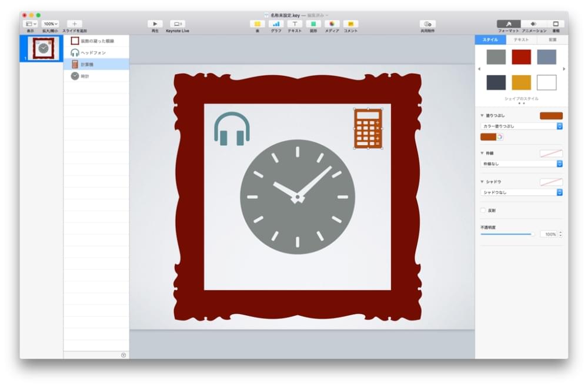Open the シャドウなし shadow dropdown
This screenshot has height=387, width=588.
pyautogui.click(x=522, y=192)
